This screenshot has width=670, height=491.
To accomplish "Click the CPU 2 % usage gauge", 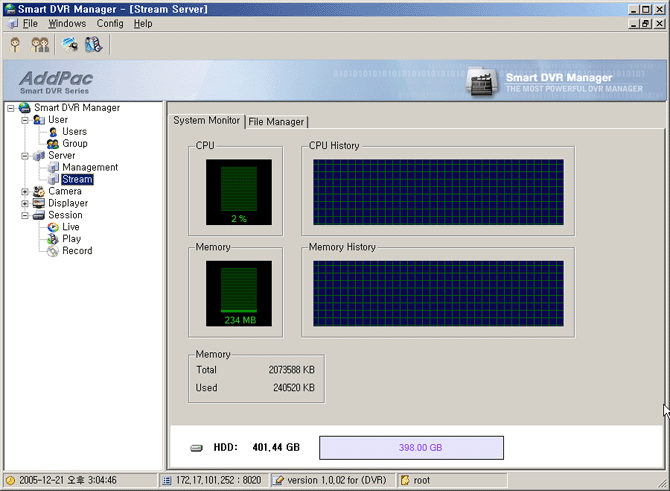I will pyautogui.click(x=239, y=192).
